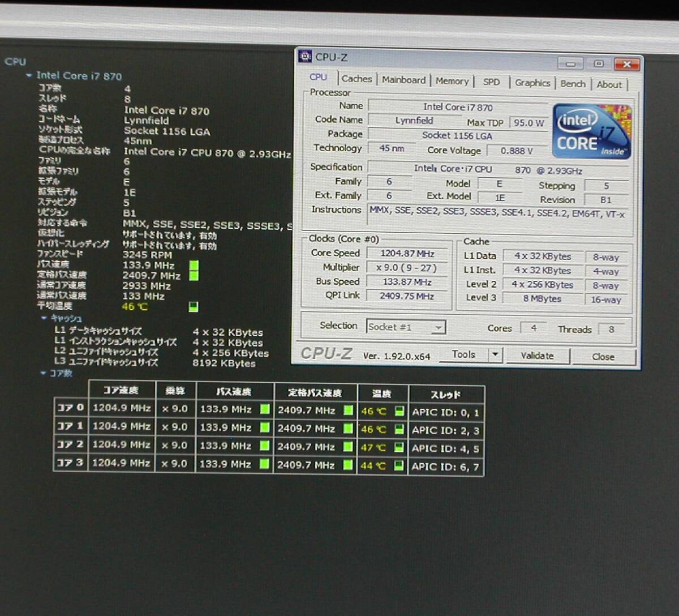Image resolution: width=679 pixels, height=616 pixels.
Task: Click コア 1 temperature indicator icon
Action: tap(399, 430)
